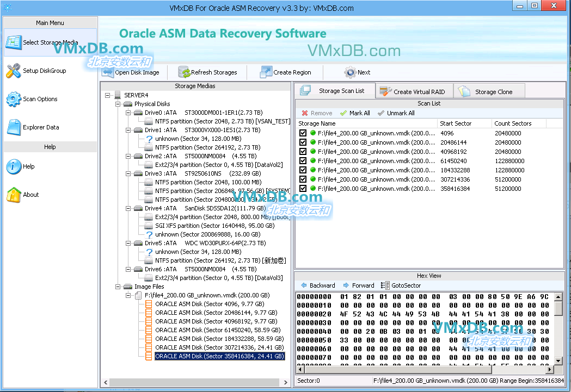Uncheck scan list row with start sector 61450240
Image resolution: width=571 pixels, height=392 pixels.
[303, 161]
